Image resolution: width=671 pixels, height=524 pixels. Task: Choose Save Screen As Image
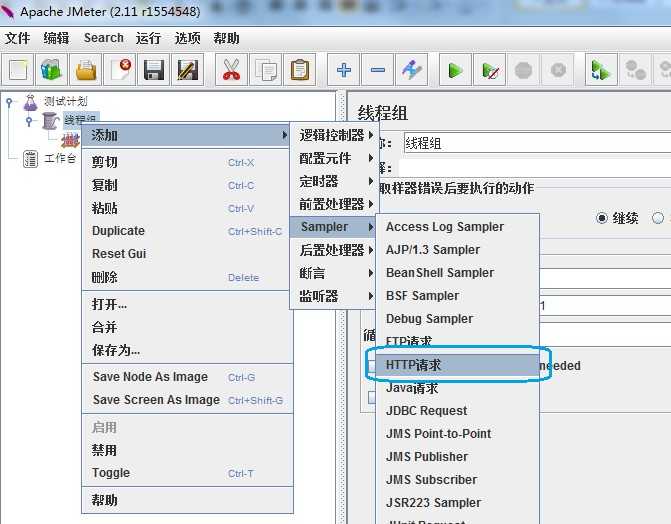pos(187,400)
